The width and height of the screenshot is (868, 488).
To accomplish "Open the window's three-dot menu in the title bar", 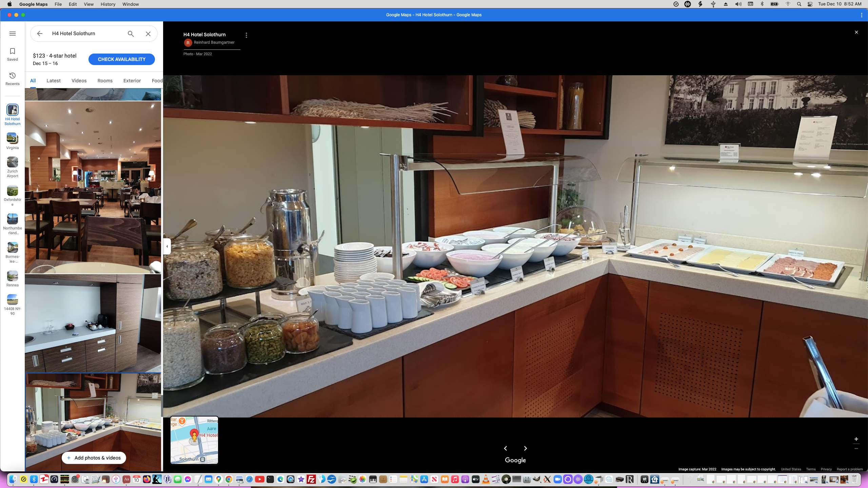I will click(x=862, y=15).
